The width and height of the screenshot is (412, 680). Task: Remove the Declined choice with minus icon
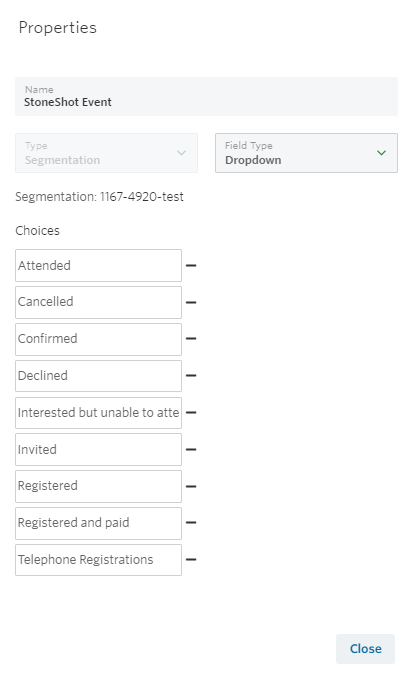(x=191, y=376)
